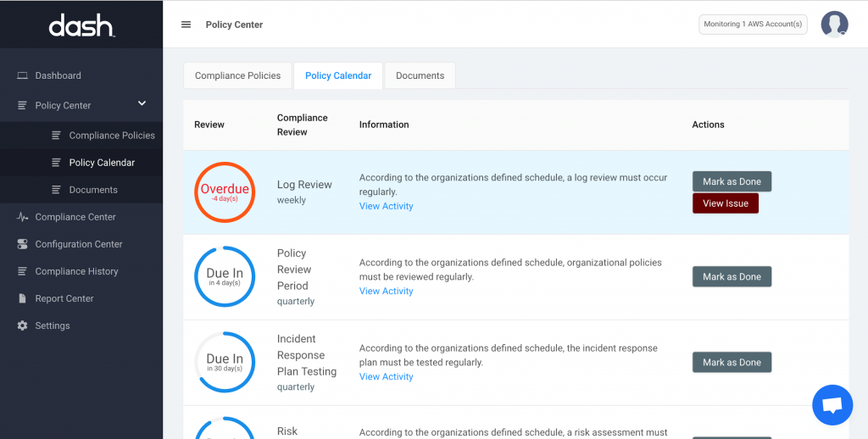Click the Compliance Center pulse icon
This screenshot has width=868, height=439.
(x=22, y=217)
